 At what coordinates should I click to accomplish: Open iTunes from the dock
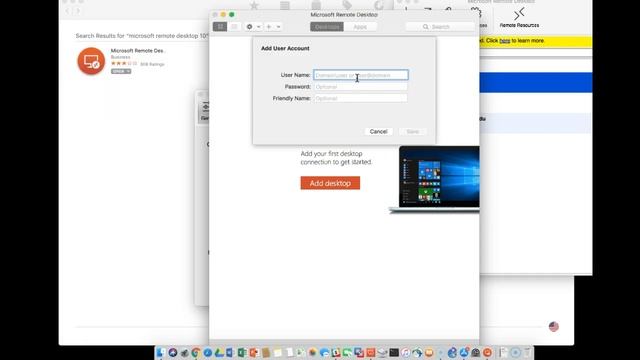click(406, 352)
